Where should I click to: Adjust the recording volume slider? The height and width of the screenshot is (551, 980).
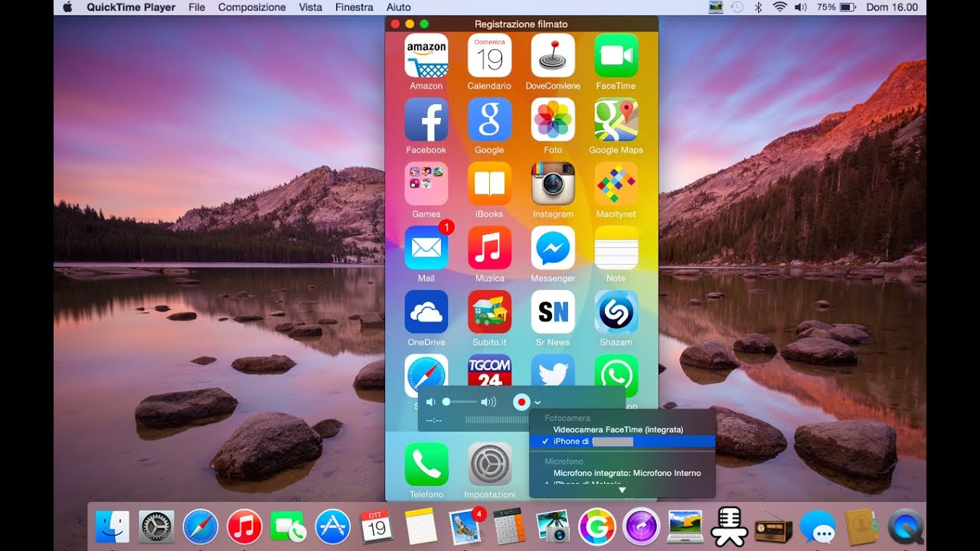pos(460,402)
